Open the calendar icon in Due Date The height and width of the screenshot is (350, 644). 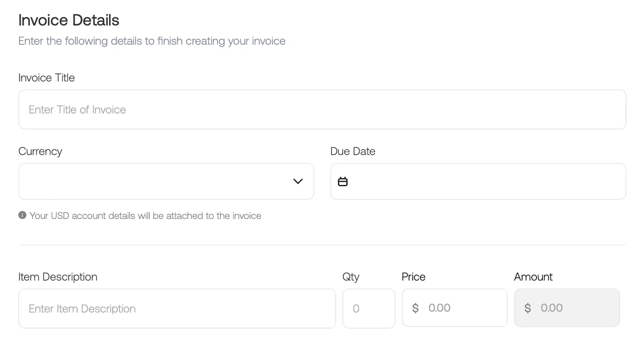click(x=343, y=182)
